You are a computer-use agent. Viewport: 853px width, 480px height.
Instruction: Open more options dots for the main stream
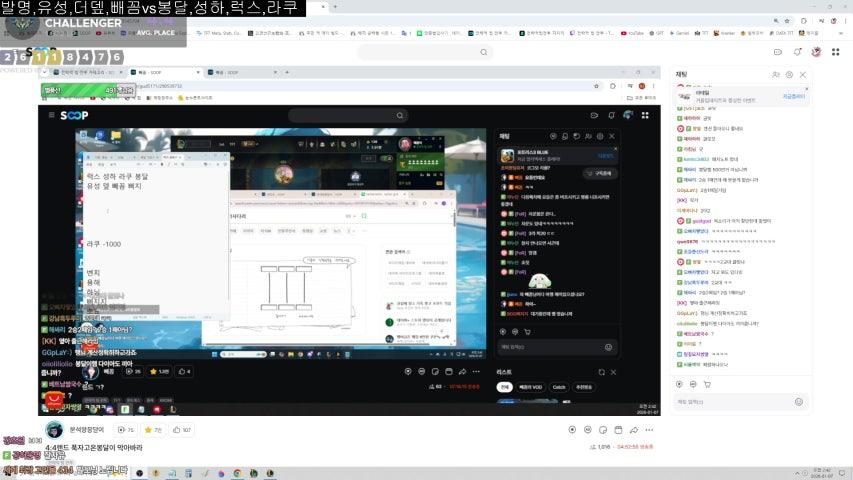coord(649,430)
